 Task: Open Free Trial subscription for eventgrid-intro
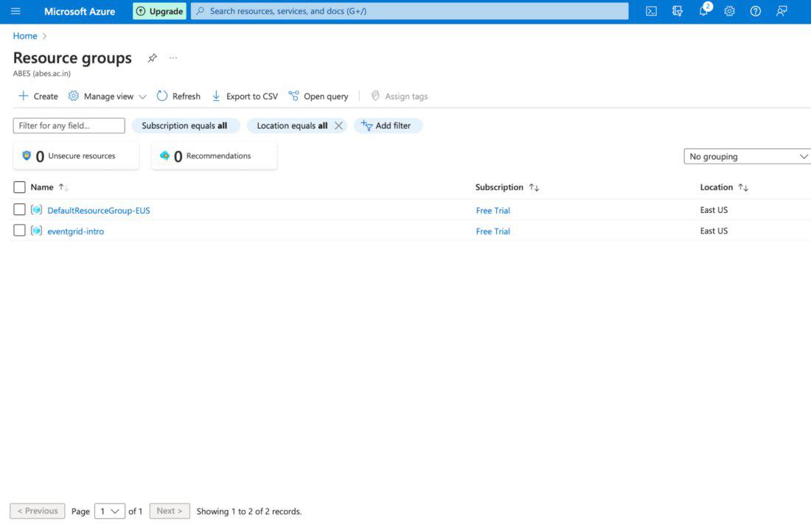(x=493, y=231)
